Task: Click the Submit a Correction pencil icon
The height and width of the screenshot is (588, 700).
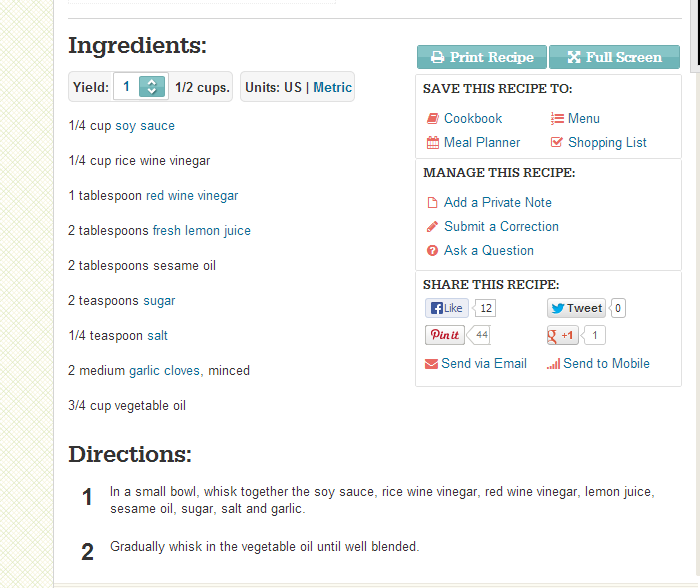Action: (433, 227)
